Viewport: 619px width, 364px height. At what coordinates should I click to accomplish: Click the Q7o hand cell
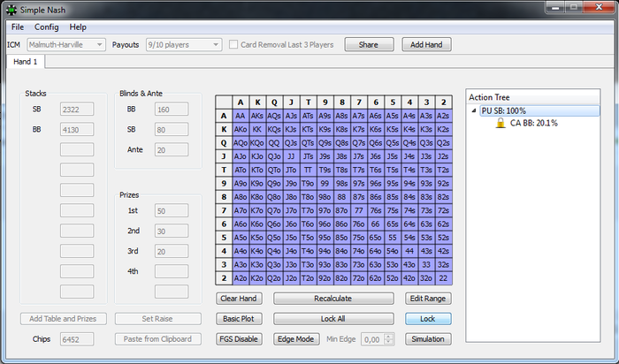[x=274, y=210]
